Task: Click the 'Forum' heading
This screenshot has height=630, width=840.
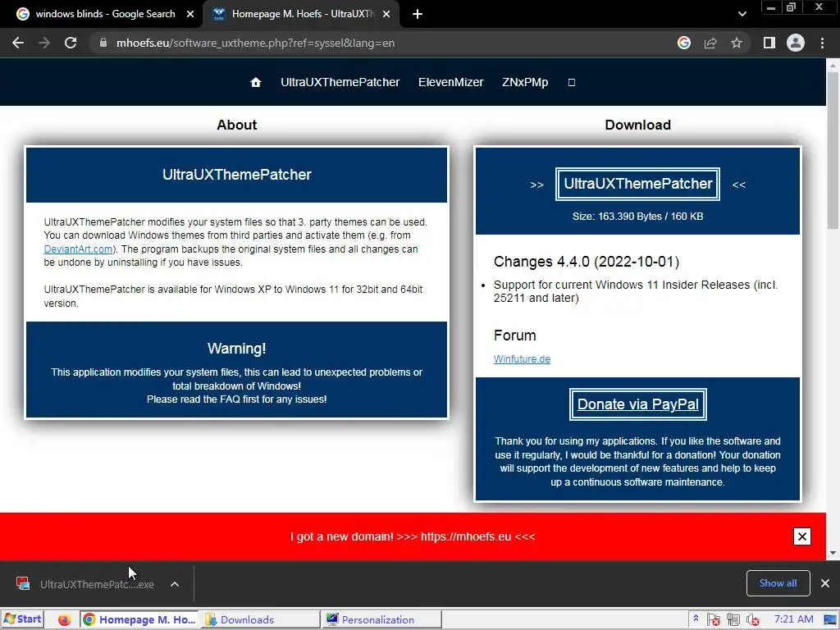Action: [515, 336]
